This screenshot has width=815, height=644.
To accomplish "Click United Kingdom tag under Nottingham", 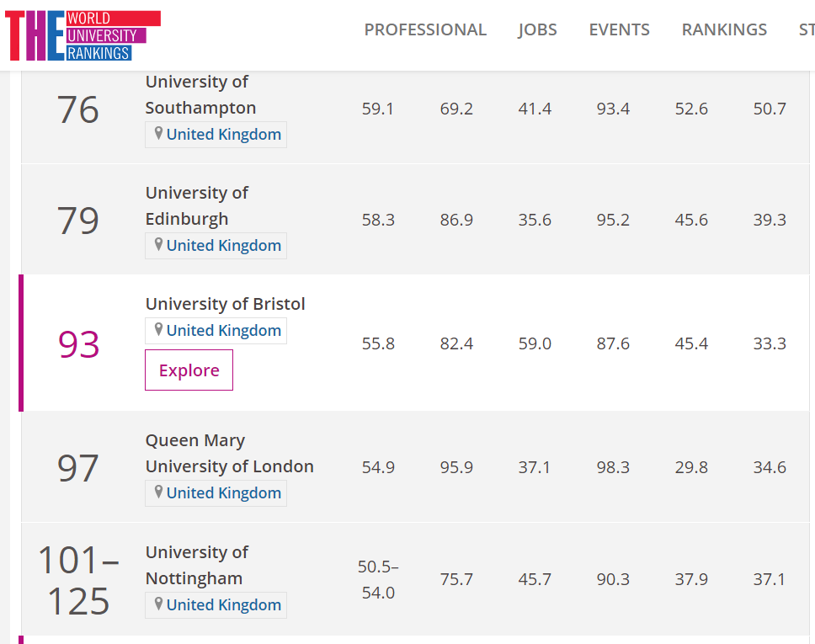I will 224,604.
